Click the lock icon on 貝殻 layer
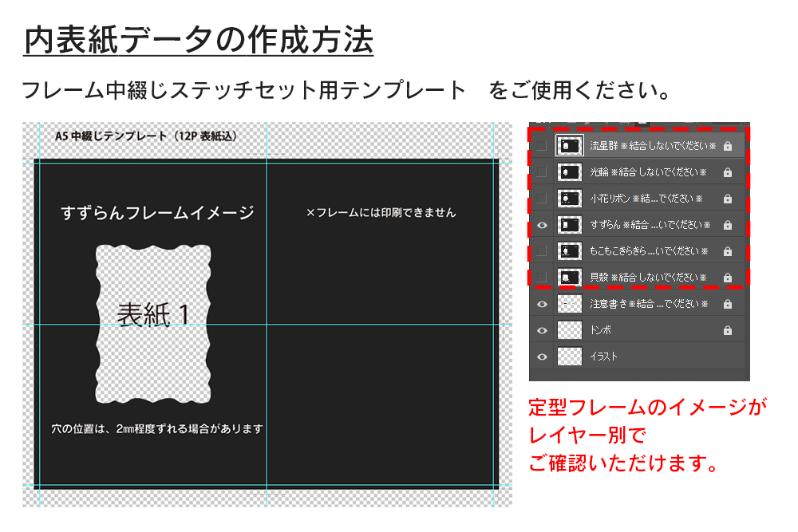The width and height of the screenshot is (798, 532). pyautogui.click(x=727, y=278)
